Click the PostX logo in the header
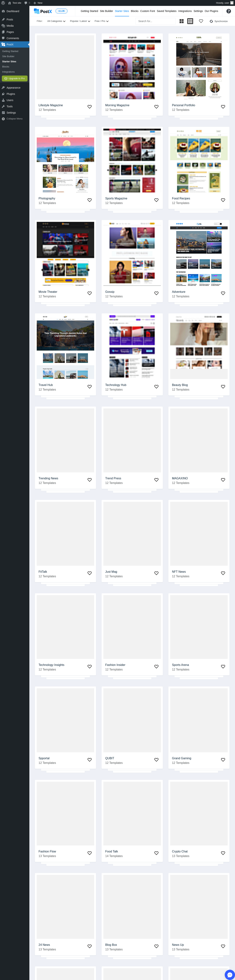The image size is (235, 980). [43, 11]
